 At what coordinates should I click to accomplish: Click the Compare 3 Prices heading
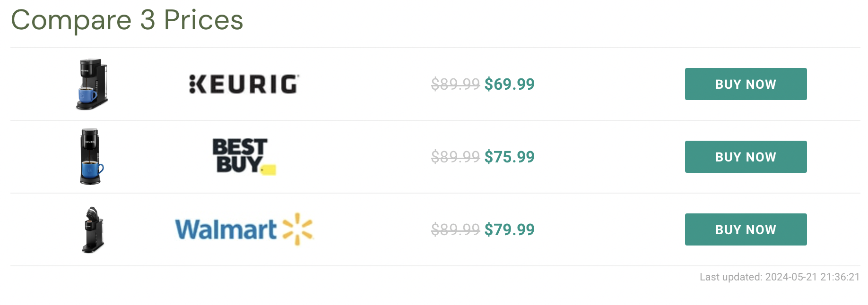(127, 20)
